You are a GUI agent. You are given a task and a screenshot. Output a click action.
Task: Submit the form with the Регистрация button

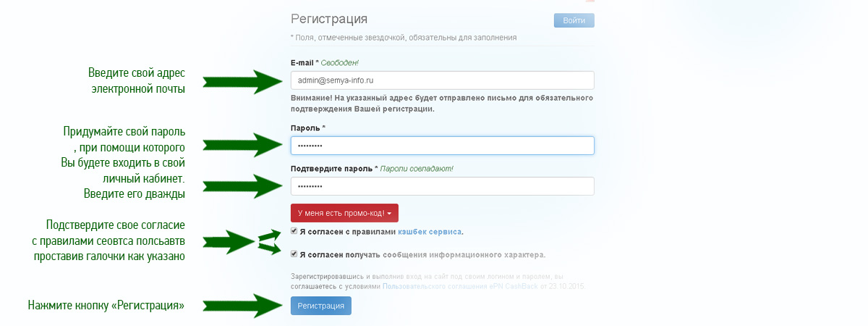coord(320,306)
